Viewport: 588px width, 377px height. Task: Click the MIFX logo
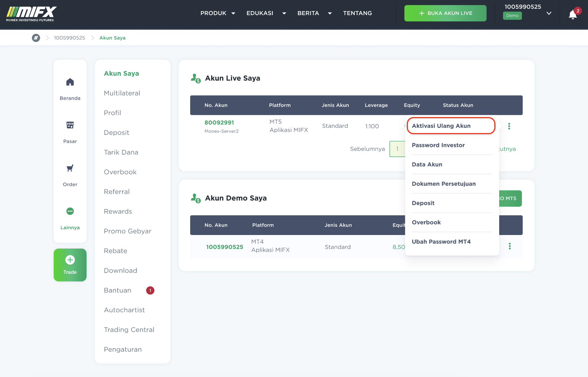click(x=31, y=14)
